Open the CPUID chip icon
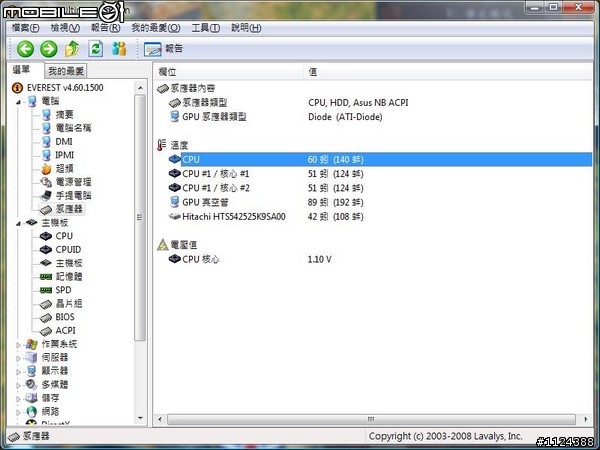The width and height of the screenshot is (600, 450). point(46,249)
